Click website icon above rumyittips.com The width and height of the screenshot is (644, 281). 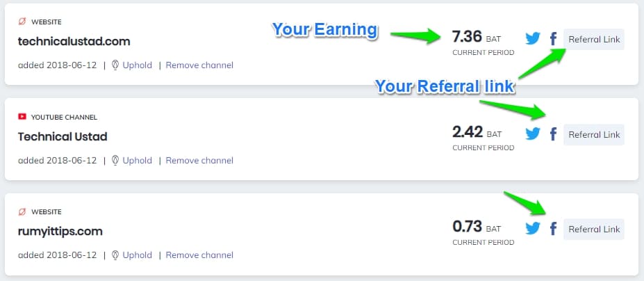[x=22, y=211]
